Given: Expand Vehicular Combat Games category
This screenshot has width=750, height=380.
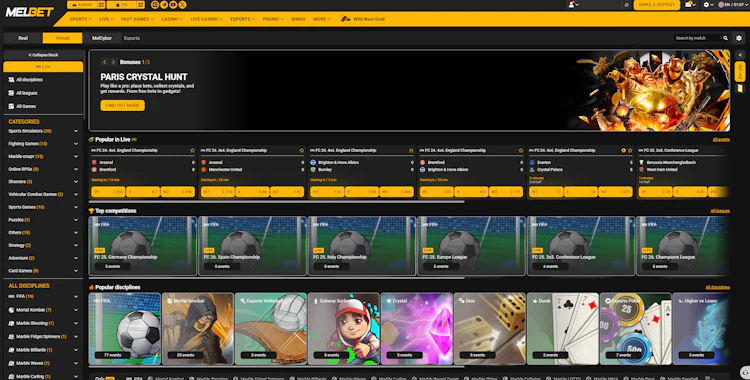Looking at the screenshot, I should pyautogui.click(x=76, y=194).
